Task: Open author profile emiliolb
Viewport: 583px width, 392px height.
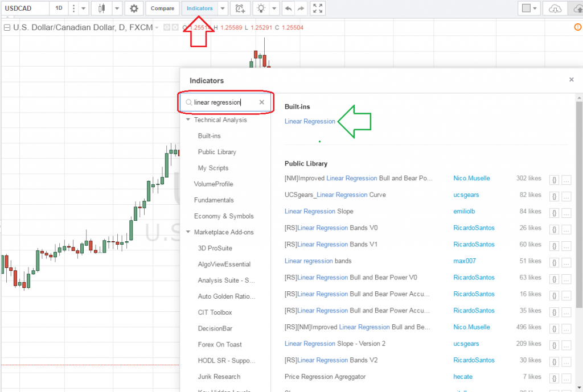Action: pyautogui.click(x=464, y=212)
